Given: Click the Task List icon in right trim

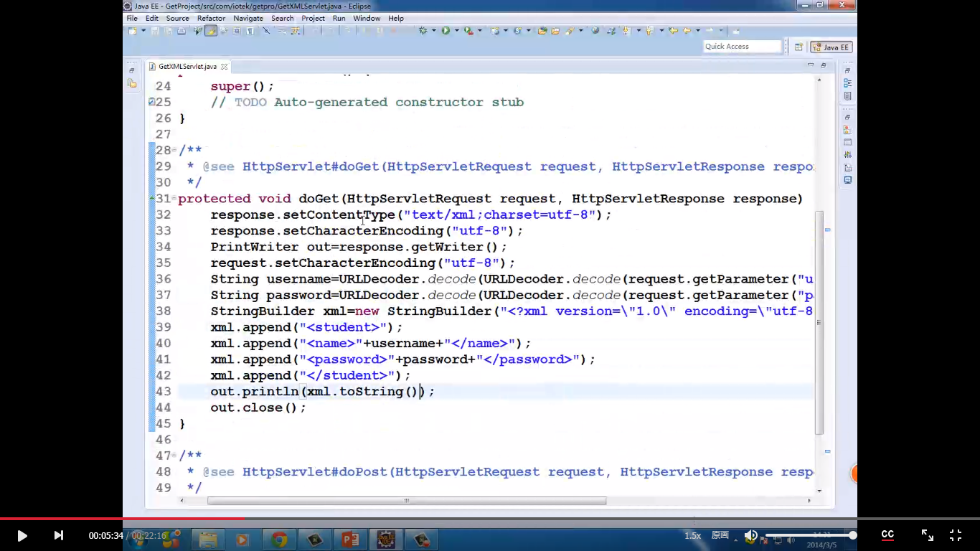Looking at the screenshot, I should (847, 96).
